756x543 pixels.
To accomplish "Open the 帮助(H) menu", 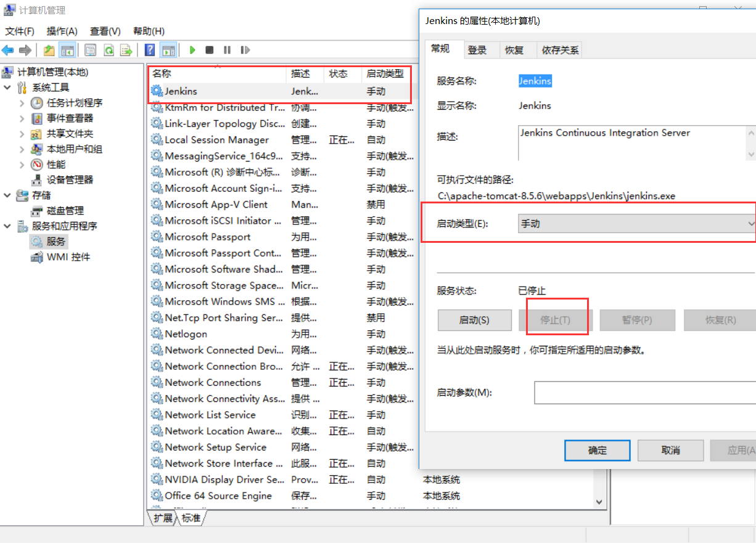I will coord(149,31).
